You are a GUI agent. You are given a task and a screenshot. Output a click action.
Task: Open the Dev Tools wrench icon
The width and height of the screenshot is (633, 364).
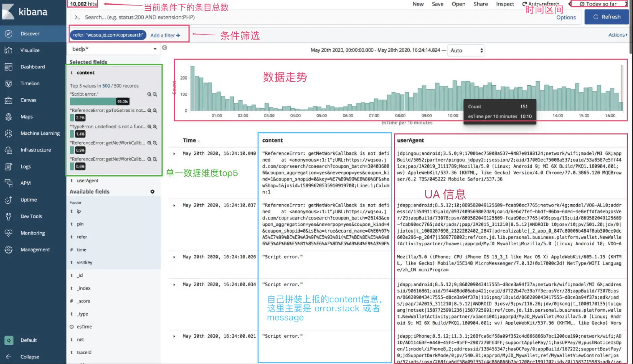[9, 216]
